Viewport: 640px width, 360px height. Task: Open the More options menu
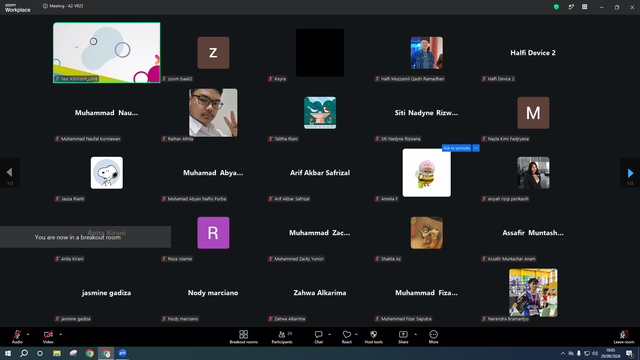tap(433, 337)
